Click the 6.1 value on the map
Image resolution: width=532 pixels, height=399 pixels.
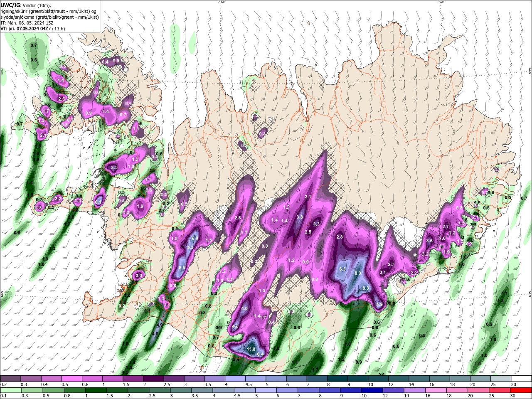coord(99,202)
